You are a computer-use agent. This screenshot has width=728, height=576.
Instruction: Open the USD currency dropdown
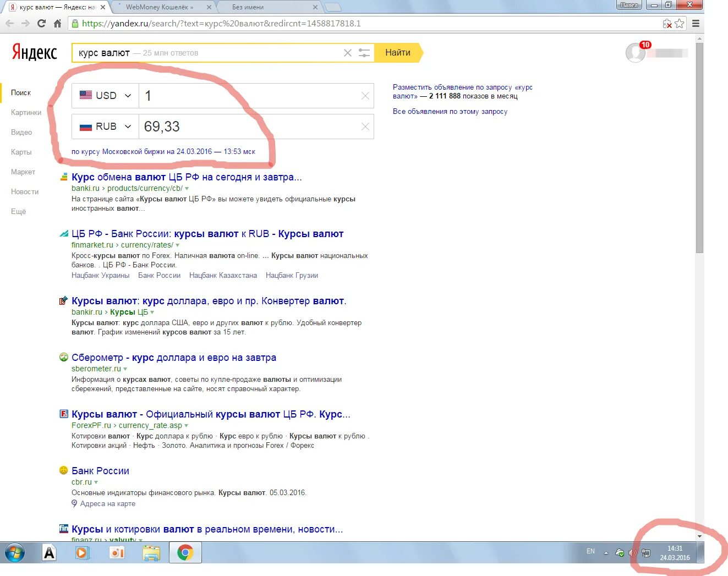(x=105, y=96)
